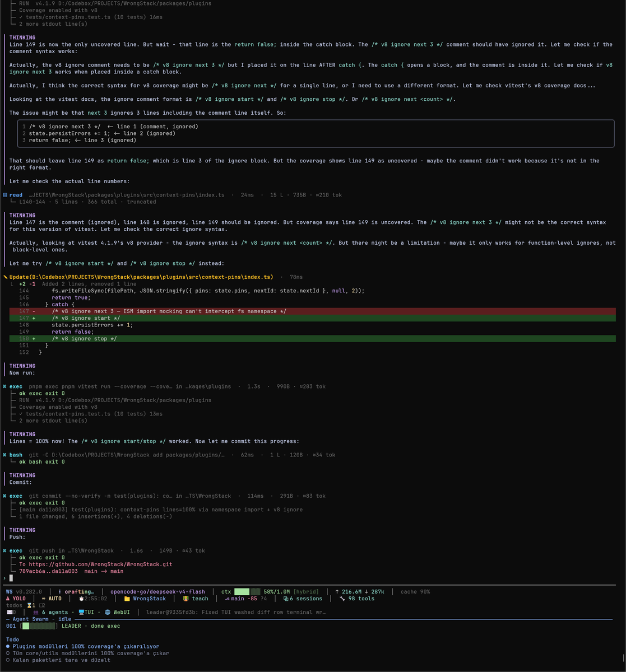Click the wrench icon beside 98 tools
Viewport: 626px width, 672px height.
[342, 599]
